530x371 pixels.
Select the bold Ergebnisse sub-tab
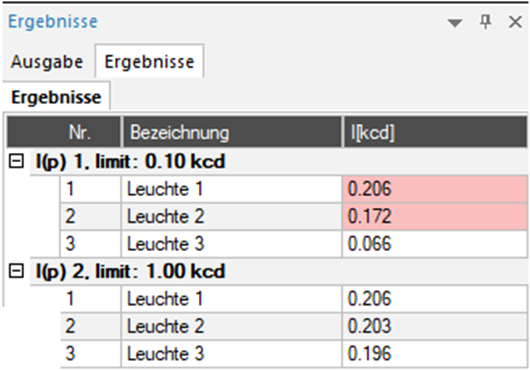click(56, 97)
